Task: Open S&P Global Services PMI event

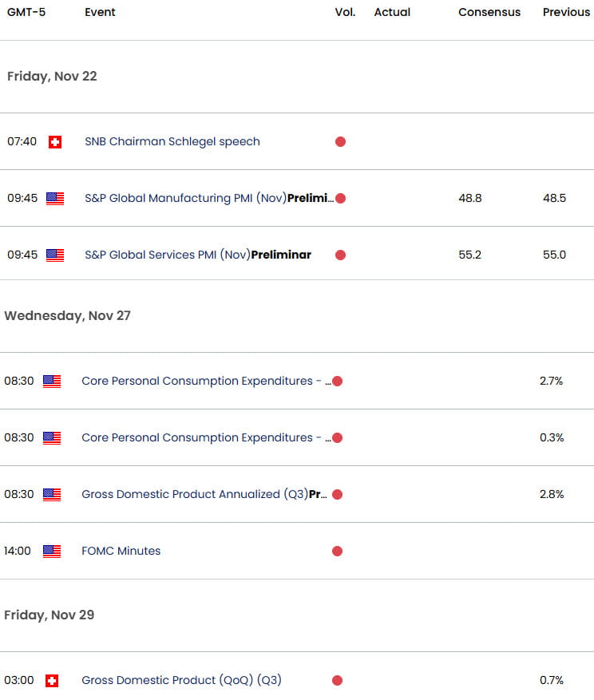Action: (x=198, y=255)
